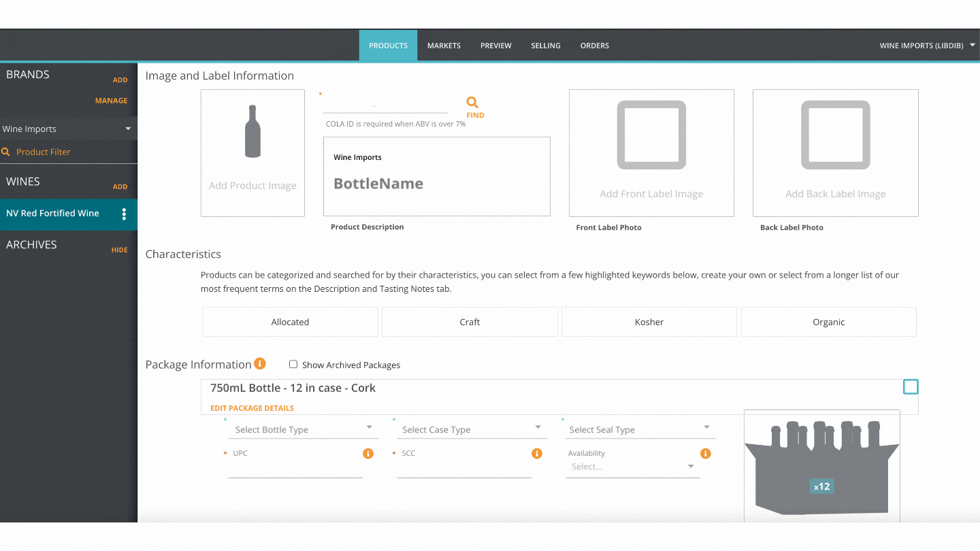980x551 pixels.
Task: Click the info icon next to SCC field
Action: pyautogui.click(x=536, y=453)
